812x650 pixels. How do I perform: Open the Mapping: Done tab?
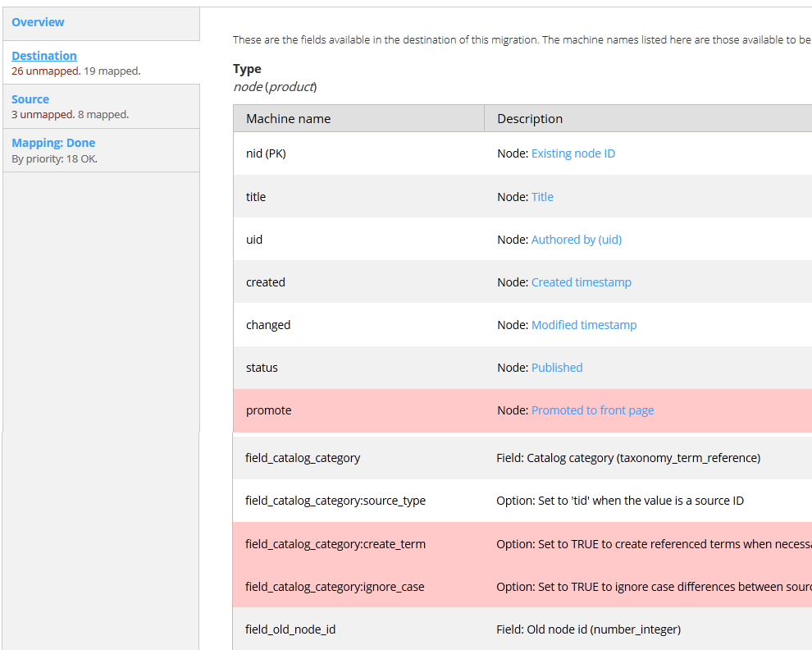click(53, 143)
